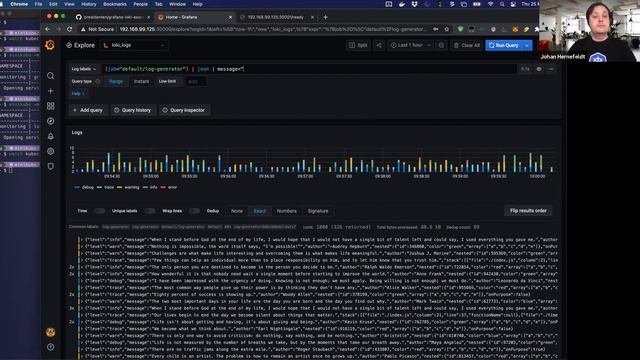Set Dedup to Signature
640x360 pixels.
click(x=318, y=211)
